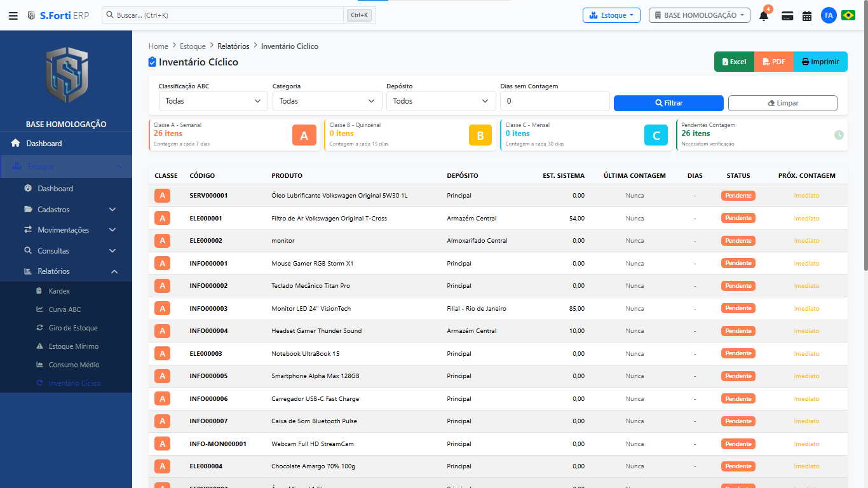Export the report to Excel
The width and height of the screenshot is (868, 488).
click(x=734, y=62)
